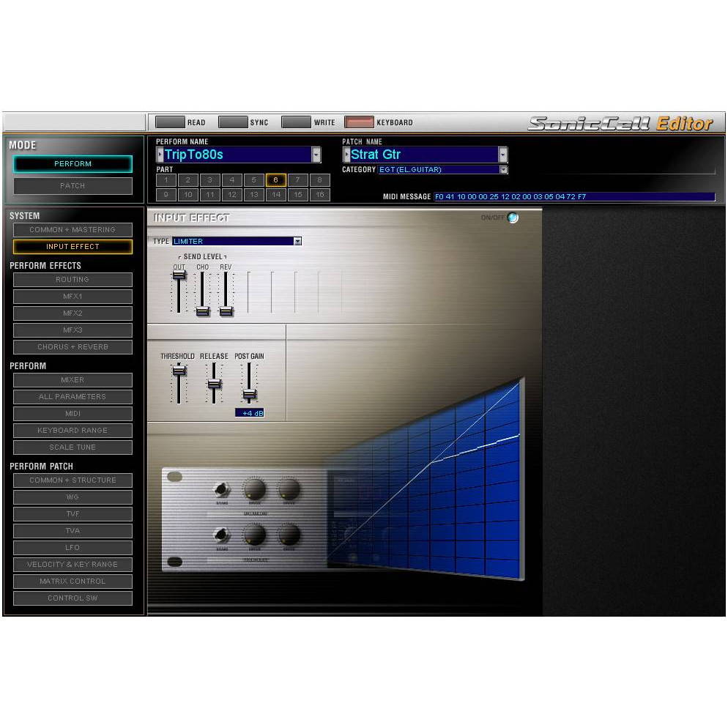Open the TVF page
The image size is (728, 728).
click(x=73, y=514)
